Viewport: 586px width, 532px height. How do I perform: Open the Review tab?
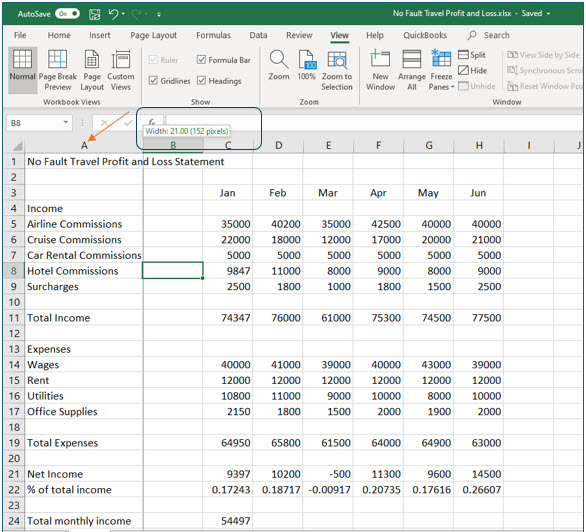(x=299, y=35)
